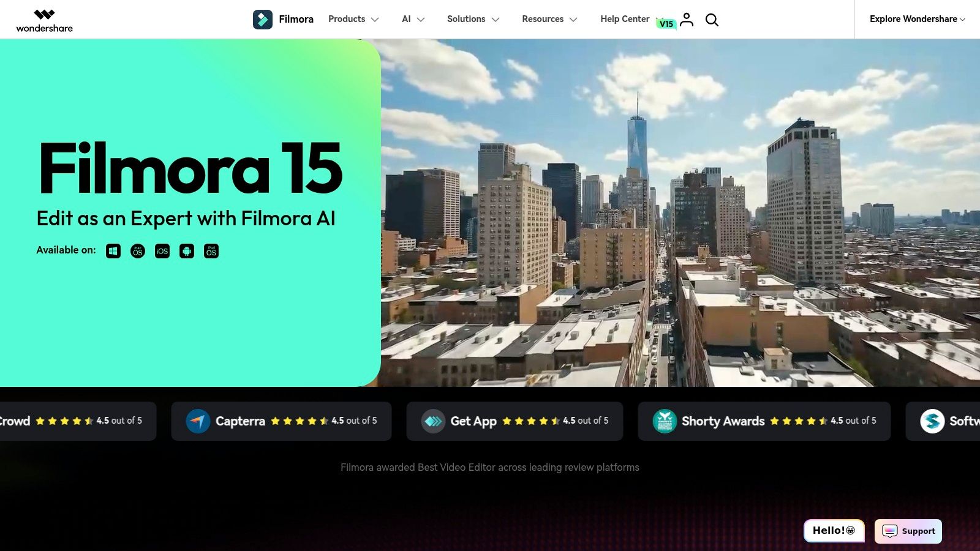Click 'Edit as an Expert with Filmora AI'
The image size is (980, 551).
(186, 218)
